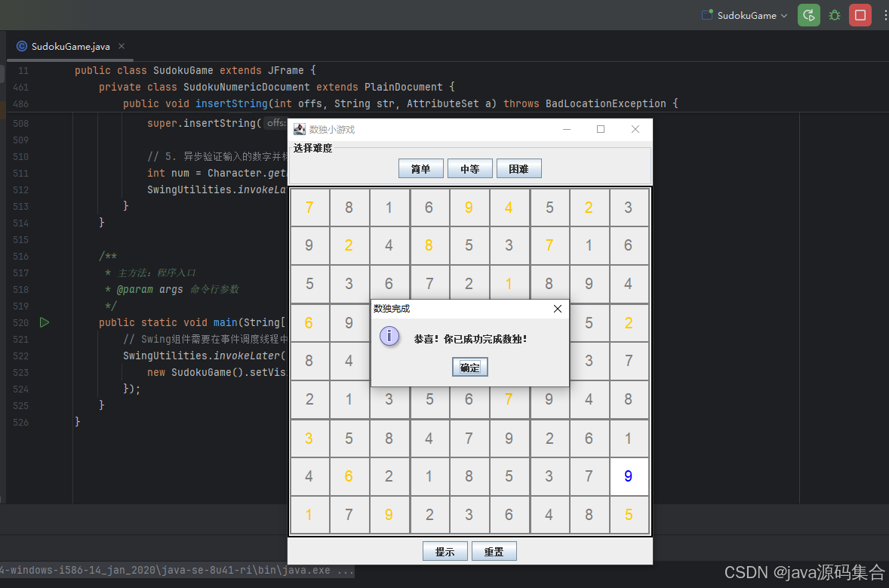Close the 数独小游戏 window
The height and width of the screenshot is (588, 889).
(635, 129)
